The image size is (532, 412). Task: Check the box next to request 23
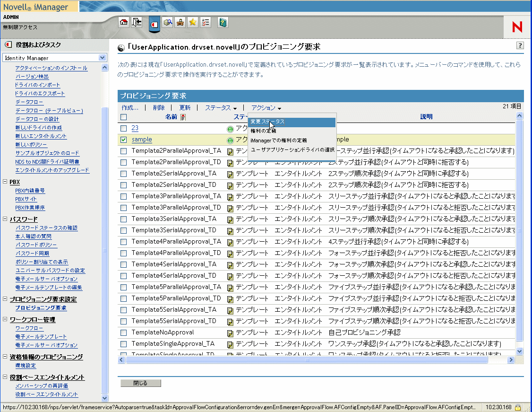(x=124, y=128)
